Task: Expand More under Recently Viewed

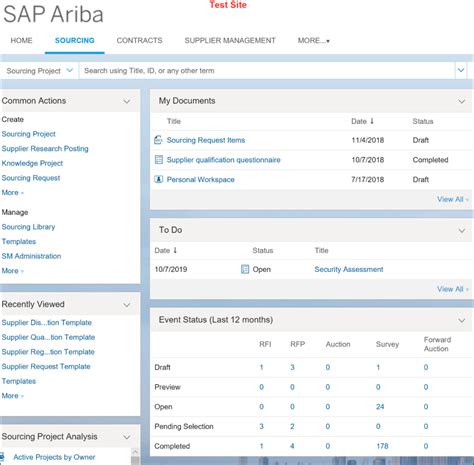Action: pyautogui.click(x=13, y=396)
